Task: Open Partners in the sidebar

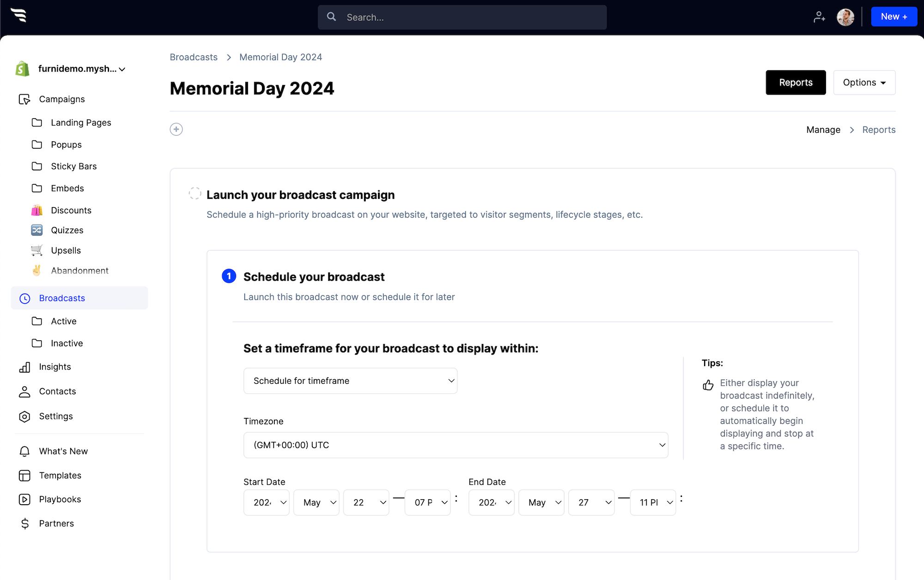Action: pyautogui.click(x=56, y=523)
